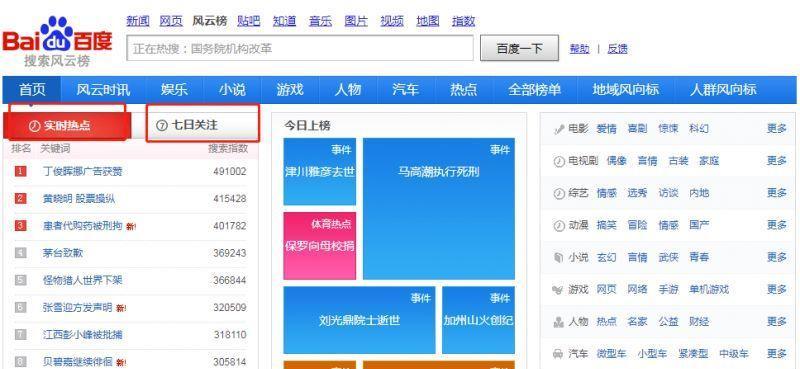
Task: Open hot topic 黄晓明 股票操纵
Action: pos(79,199)
